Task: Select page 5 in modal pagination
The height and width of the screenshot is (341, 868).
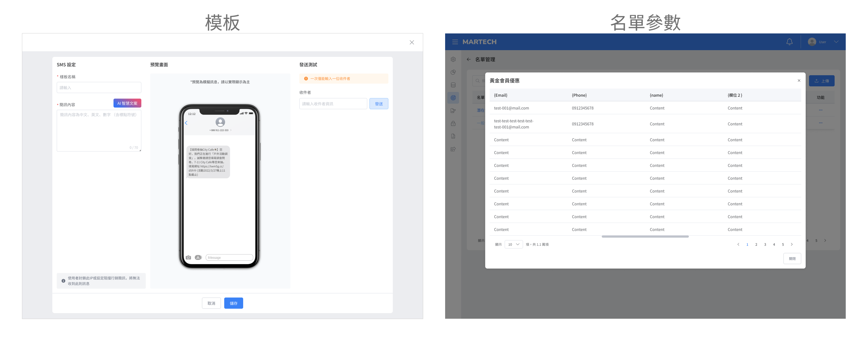Action: click(x=783, y=244)
